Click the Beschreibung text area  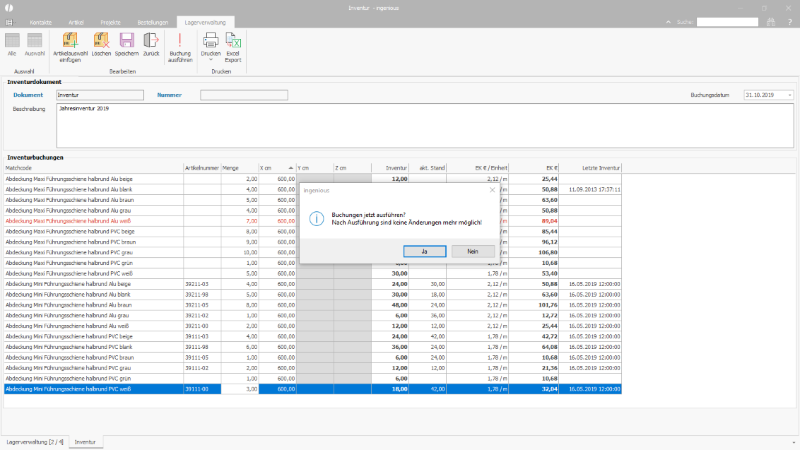click(x=425, y=126)
